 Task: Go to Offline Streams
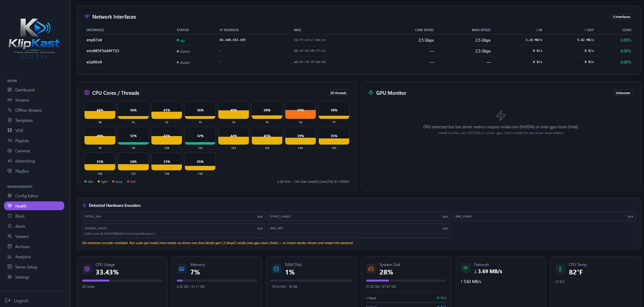[34, 110]
